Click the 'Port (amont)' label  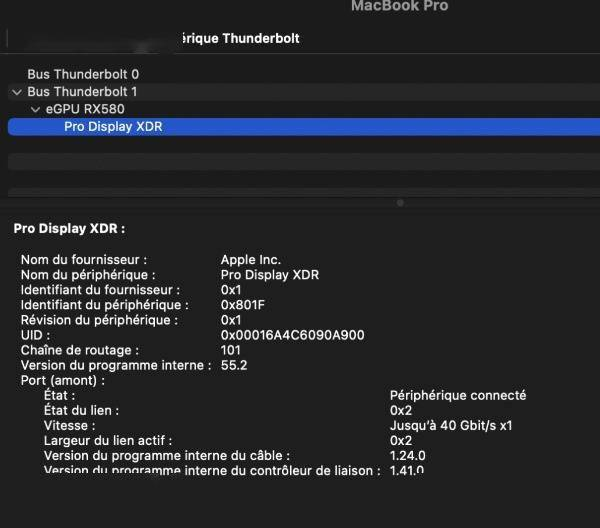coord(63,381)
